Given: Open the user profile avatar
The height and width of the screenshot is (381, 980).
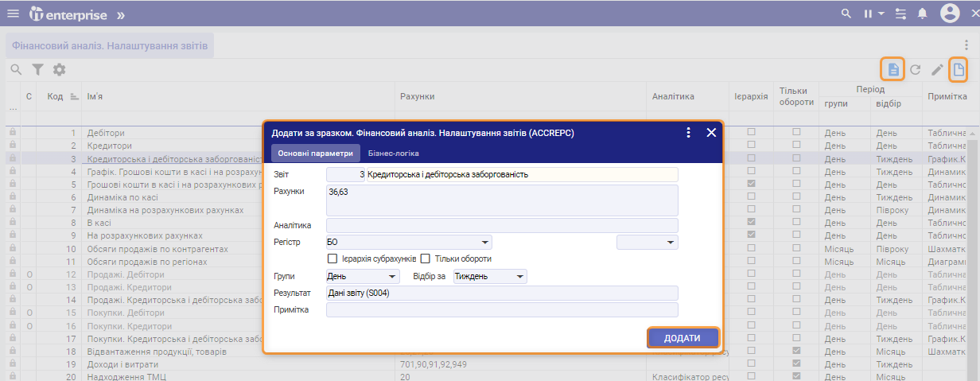Looking at the screenshot, I should 950,14.
